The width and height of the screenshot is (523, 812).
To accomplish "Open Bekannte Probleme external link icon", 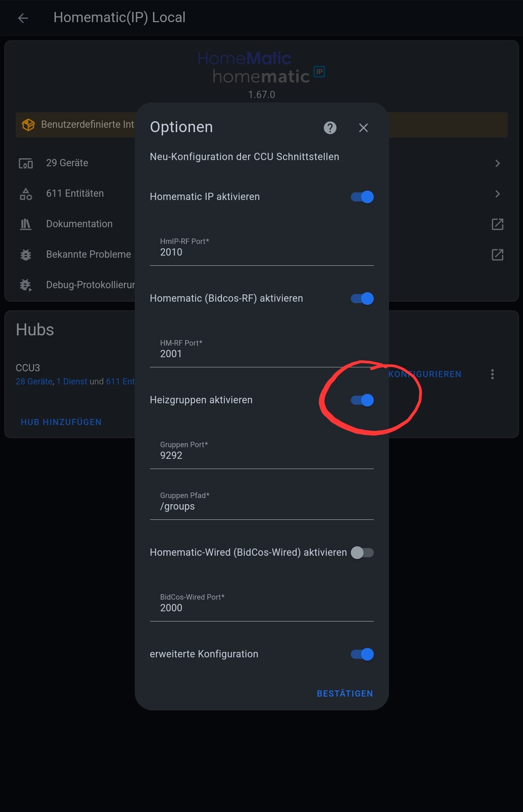I will click(x=497, y=255).
